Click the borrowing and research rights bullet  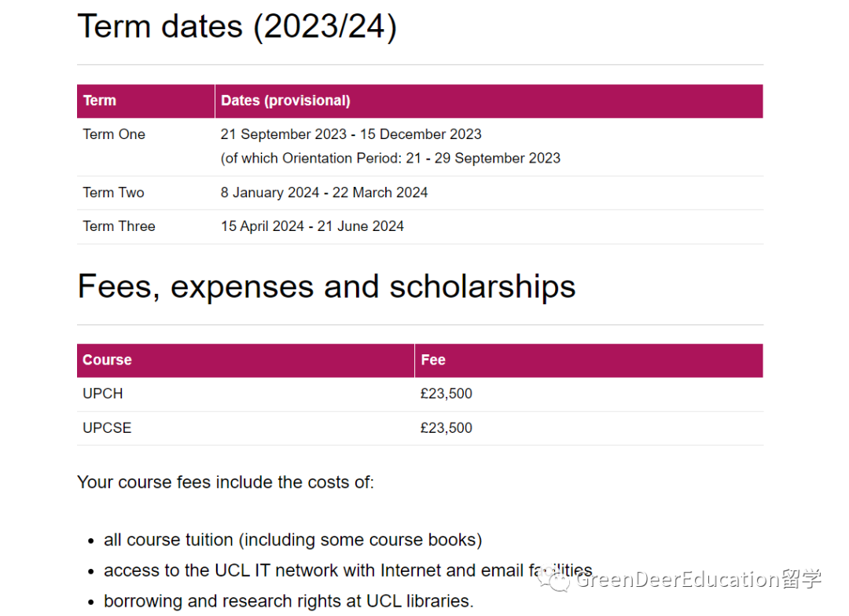[289, 601]
